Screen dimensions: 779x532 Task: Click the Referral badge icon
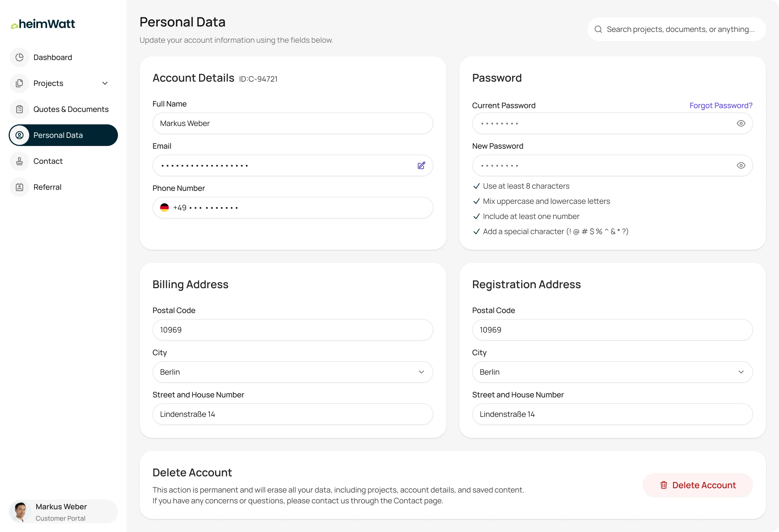[x=19, y=187]
